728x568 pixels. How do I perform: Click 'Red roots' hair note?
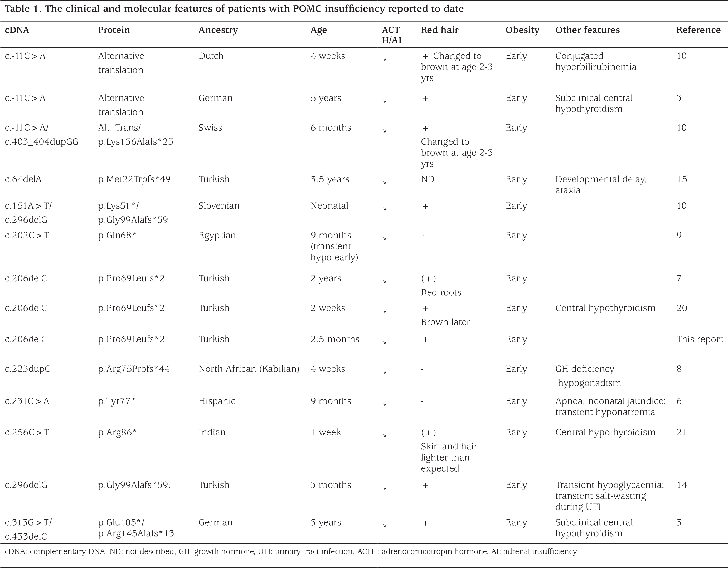pos(441,292)
